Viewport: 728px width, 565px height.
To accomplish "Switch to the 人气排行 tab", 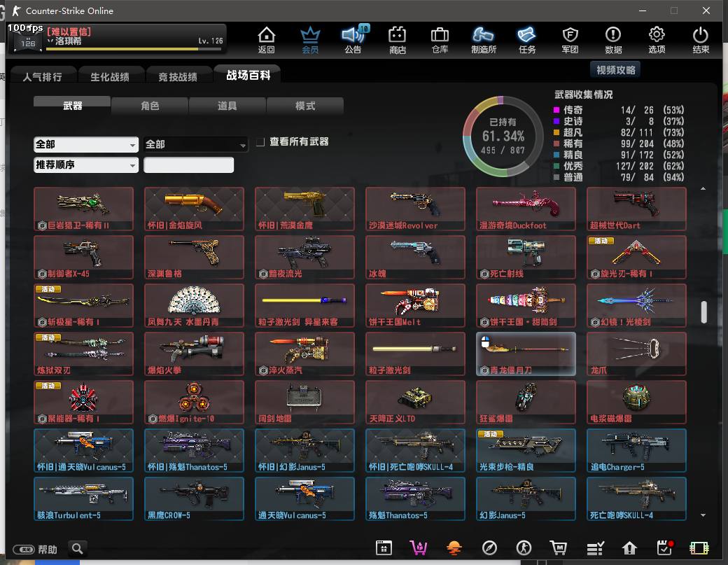I will coord(42,76).
